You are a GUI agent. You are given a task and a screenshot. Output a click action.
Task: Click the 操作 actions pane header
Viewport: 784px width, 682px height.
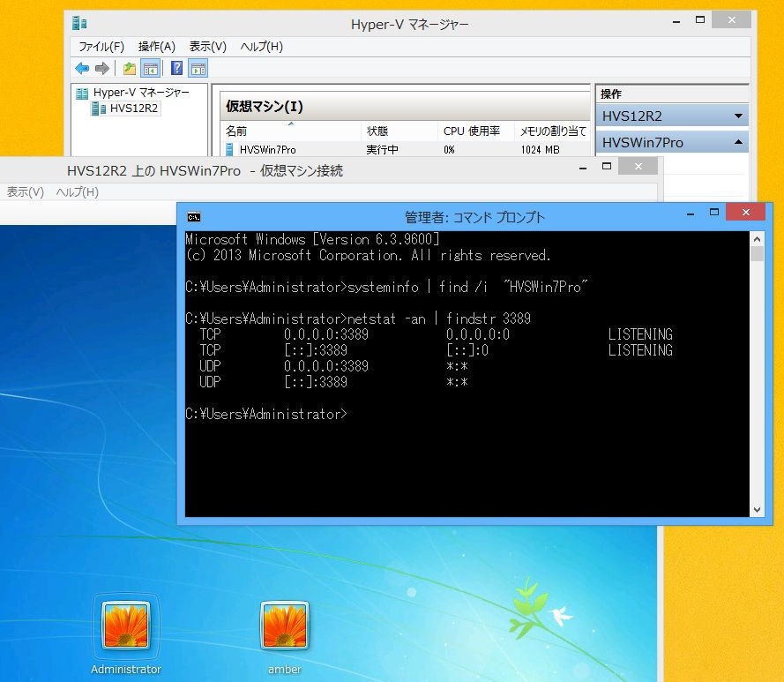611,94
